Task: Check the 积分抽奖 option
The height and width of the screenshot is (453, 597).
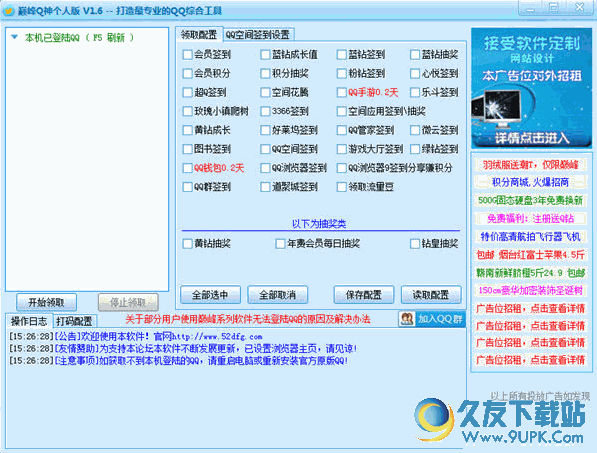Action: (x=265, y=73)
